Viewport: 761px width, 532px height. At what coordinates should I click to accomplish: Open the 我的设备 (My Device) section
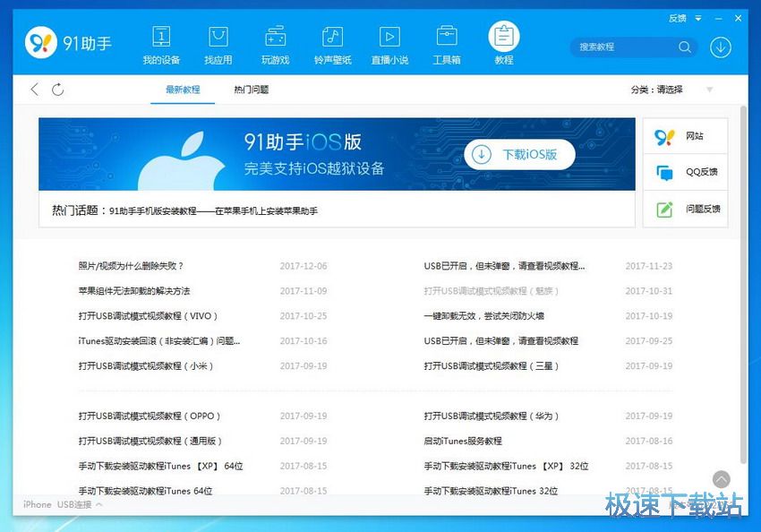[161, 46]
